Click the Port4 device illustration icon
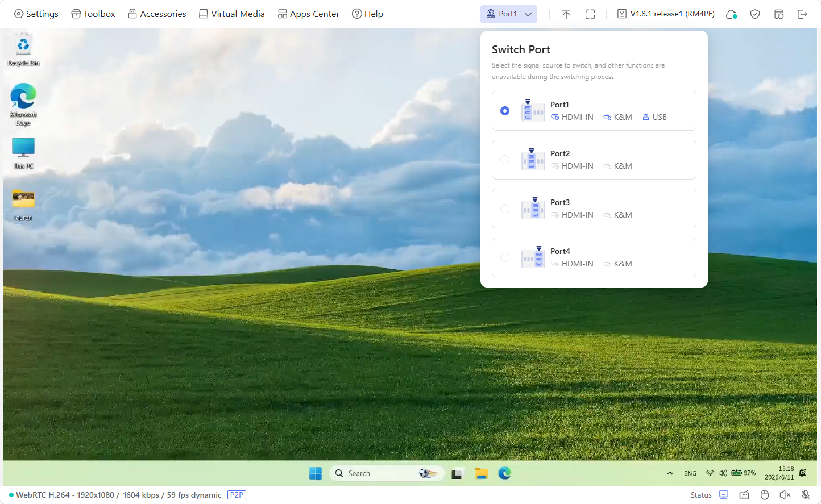Screen dimensions: 821x504 (533, 257)
